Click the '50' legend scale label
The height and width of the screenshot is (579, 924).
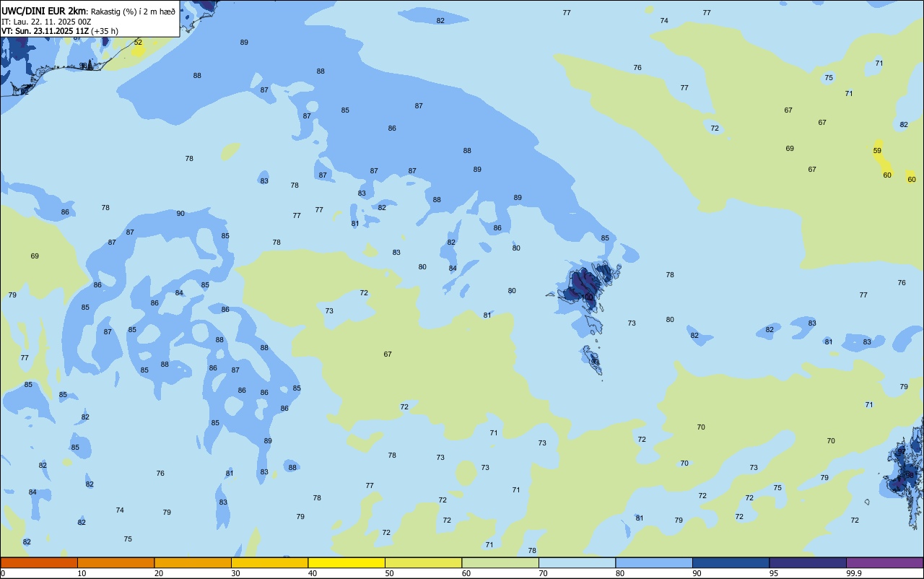tap(390, 573)
